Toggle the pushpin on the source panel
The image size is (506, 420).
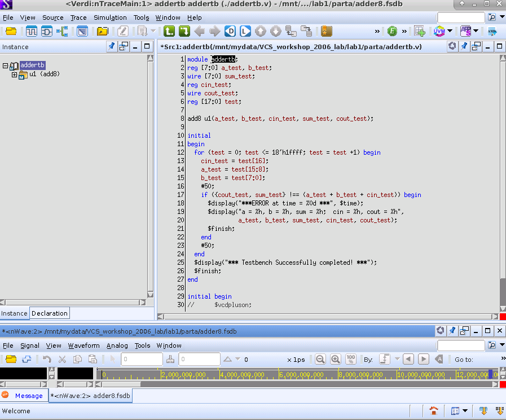coord(464,47)
